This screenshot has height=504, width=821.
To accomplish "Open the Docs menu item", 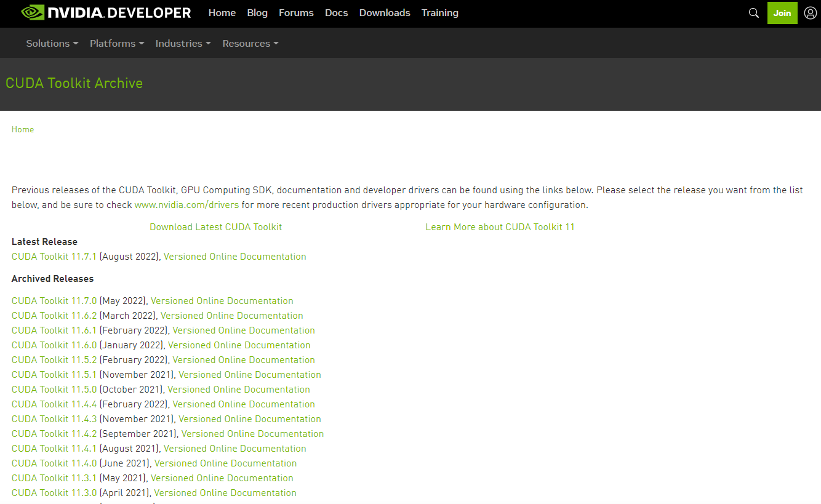I will pos(337,13).
